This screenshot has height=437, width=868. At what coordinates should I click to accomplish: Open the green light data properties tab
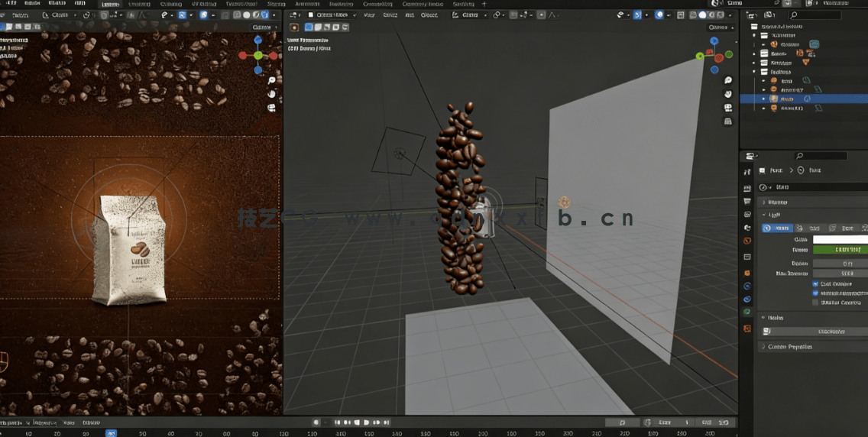point(747,312)
